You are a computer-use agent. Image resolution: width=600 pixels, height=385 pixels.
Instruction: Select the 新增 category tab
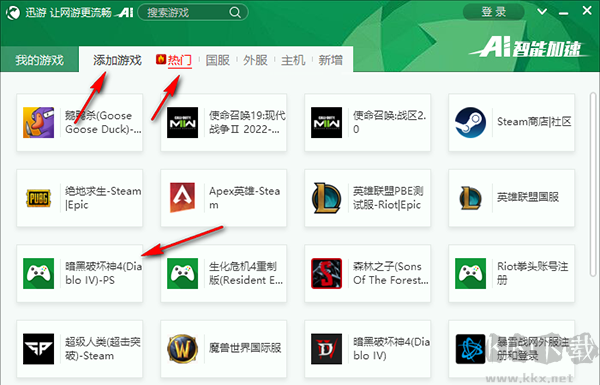[331, 60]
